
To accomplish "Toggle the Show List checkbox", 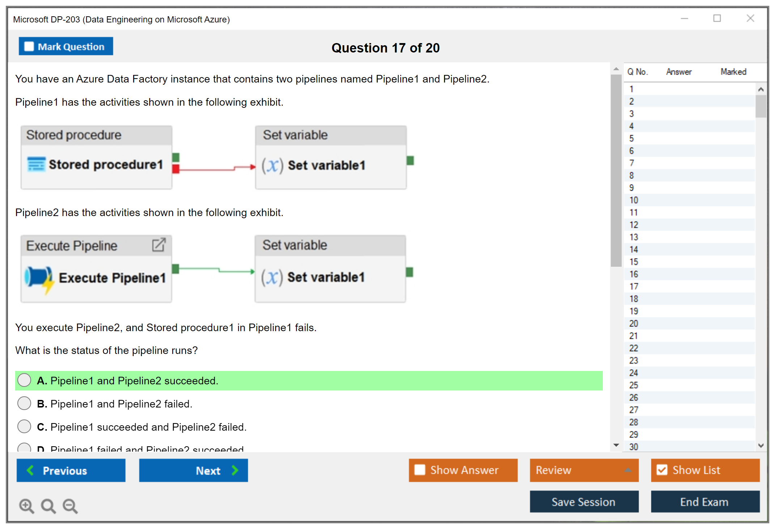I will [662, 470].
